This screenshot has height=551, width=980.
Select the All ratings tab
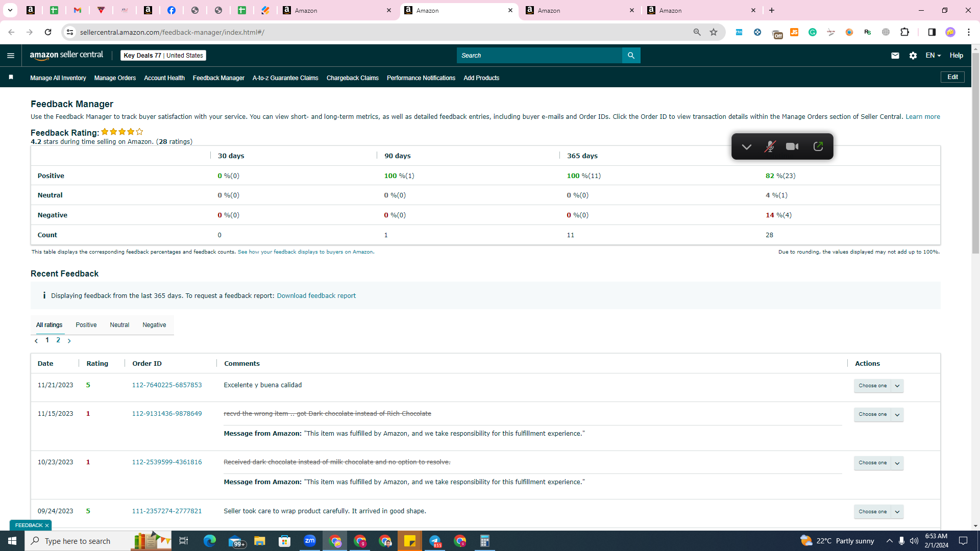(50, 325)
